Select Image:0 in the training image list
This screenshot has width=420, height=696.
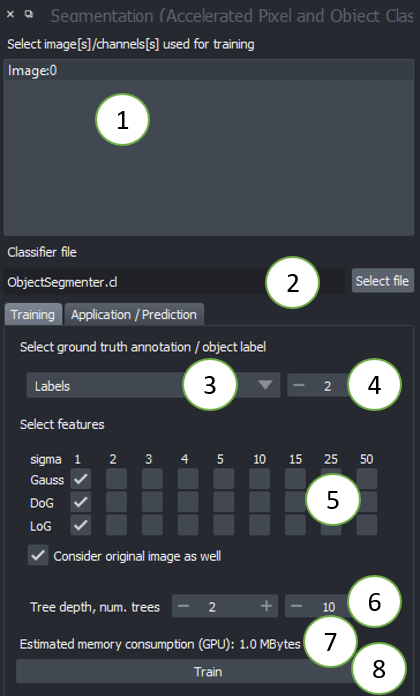[209, 71]
